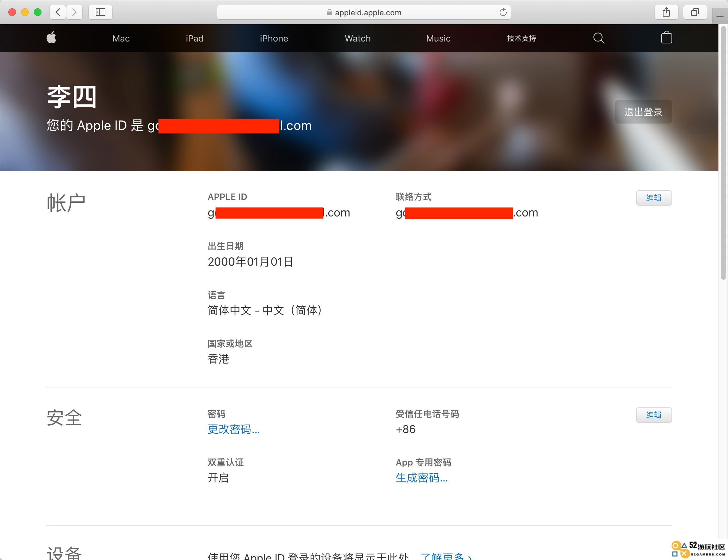
Task: Click the 帐户 section heading
Action: [x=66, y=203]
